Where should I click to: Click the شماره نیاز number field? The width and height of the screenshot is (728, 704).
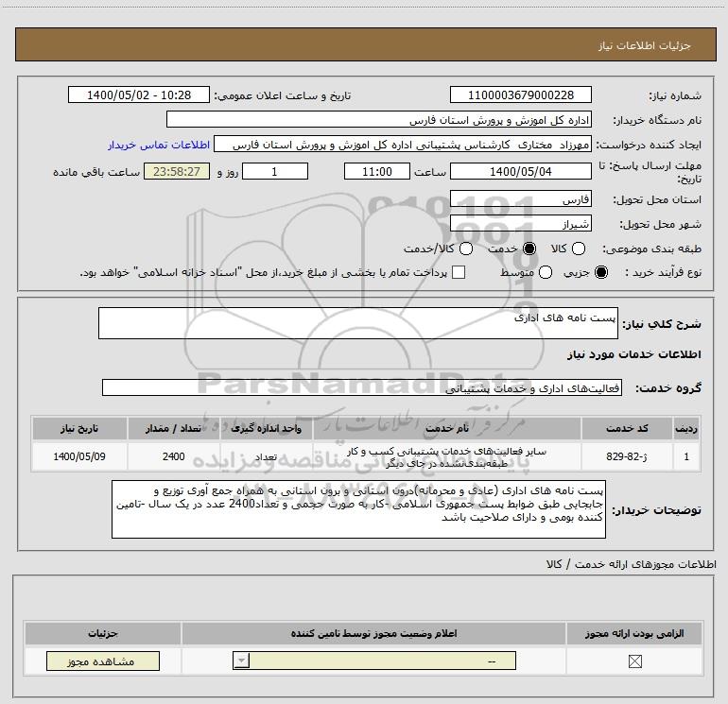click(520, 94)
